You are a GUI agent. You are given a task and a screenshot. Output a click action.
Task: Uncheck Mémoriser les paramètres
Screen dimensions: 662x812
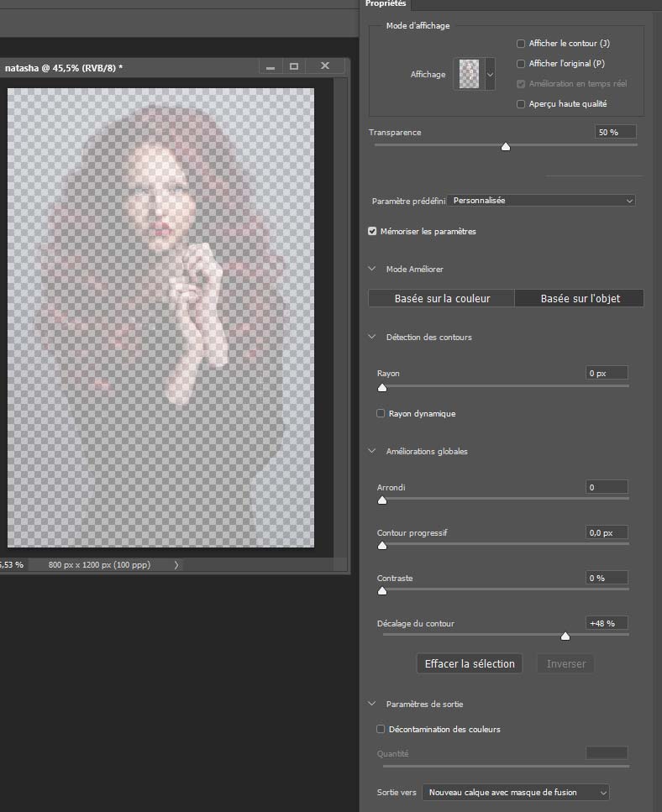373,231
